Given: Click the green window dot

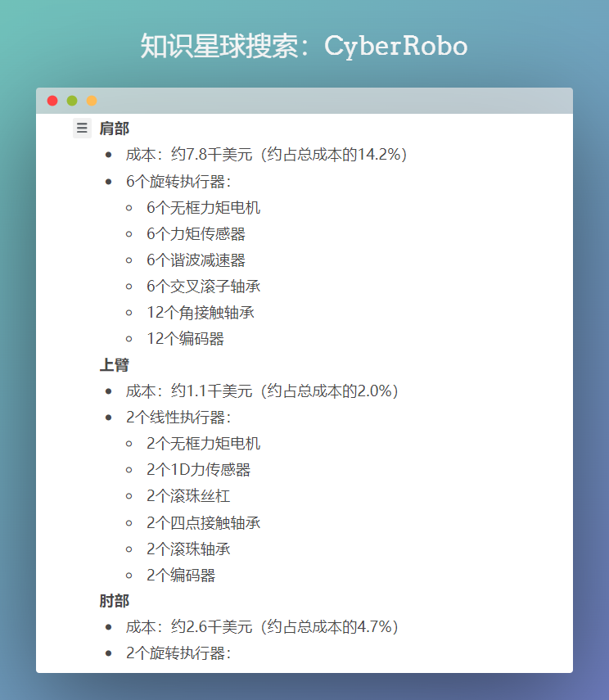Looking at the screenshot, I should pyautogui.click(x=72, y=101).
